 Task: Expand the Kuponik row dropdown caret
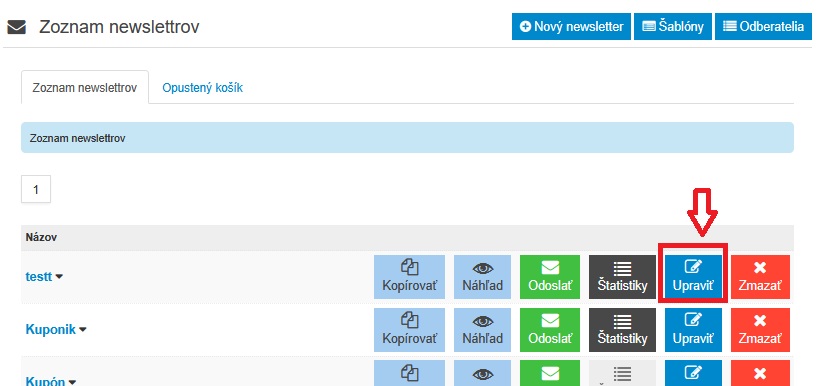click(82, 330)
